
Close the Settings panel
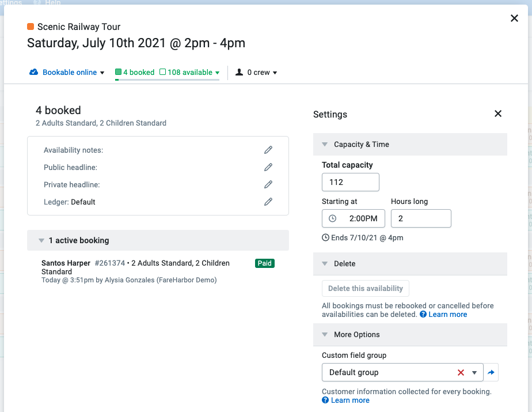[x=497, y=114]
